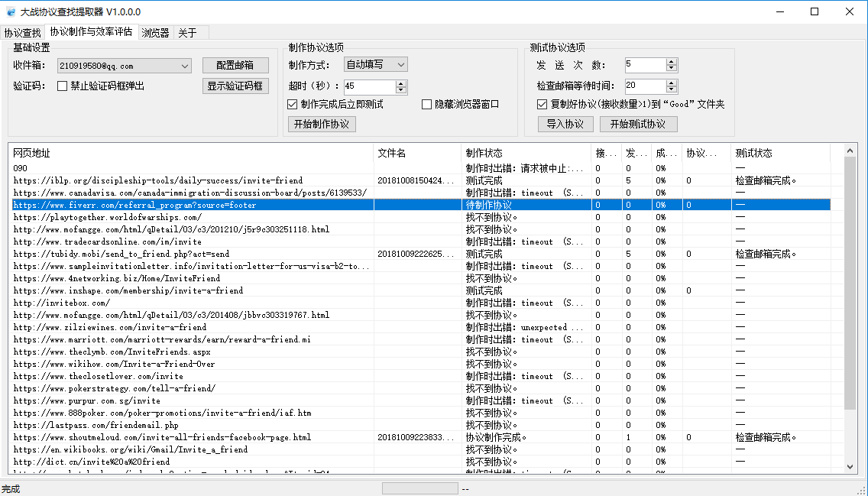Open the 关于 tab

pos(187,33)
